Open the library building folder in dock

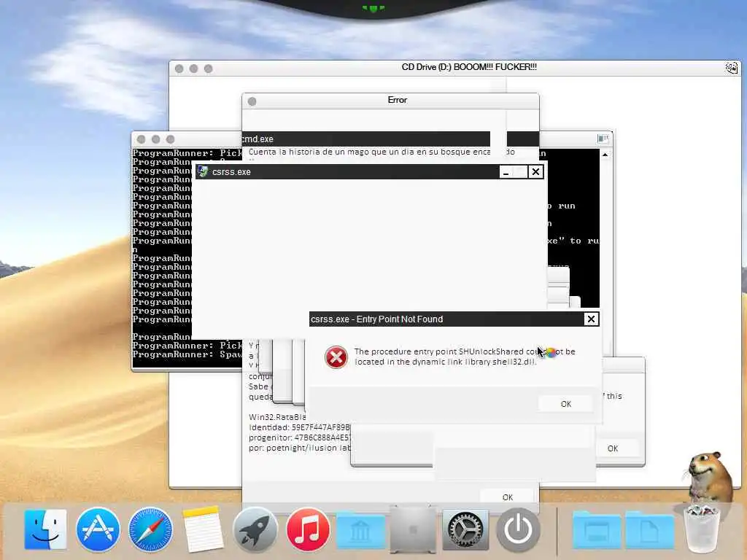tap(360, 531)
